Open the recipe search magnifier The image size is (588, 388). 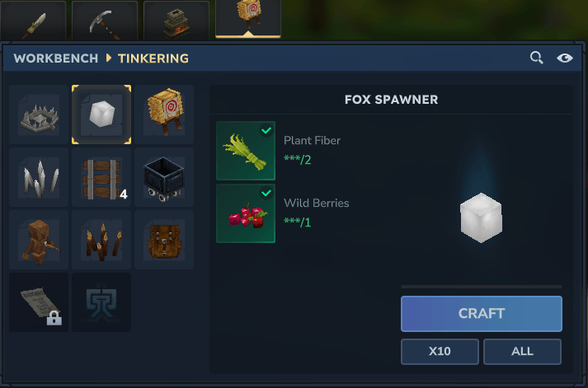tap(537, 58)
